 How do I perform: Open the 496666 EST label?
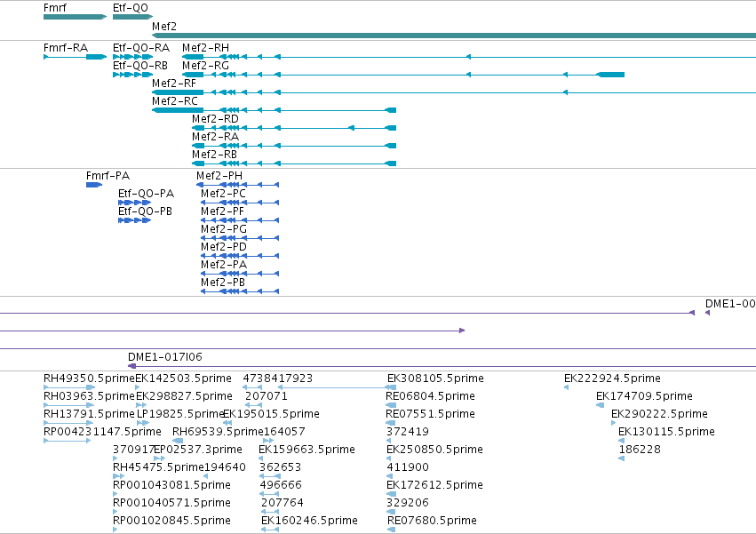(x=281, y=486)
